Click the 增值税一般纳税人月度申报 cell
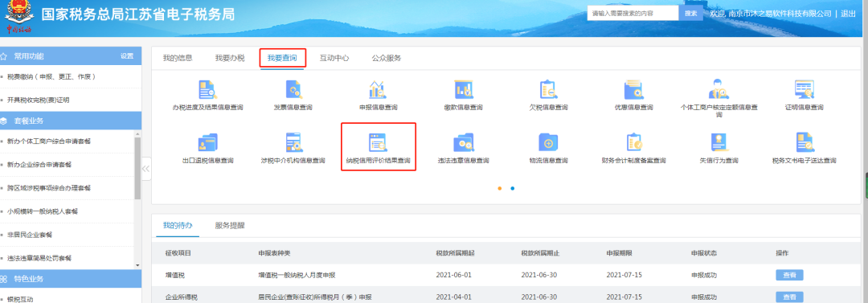 coord(297,275)
